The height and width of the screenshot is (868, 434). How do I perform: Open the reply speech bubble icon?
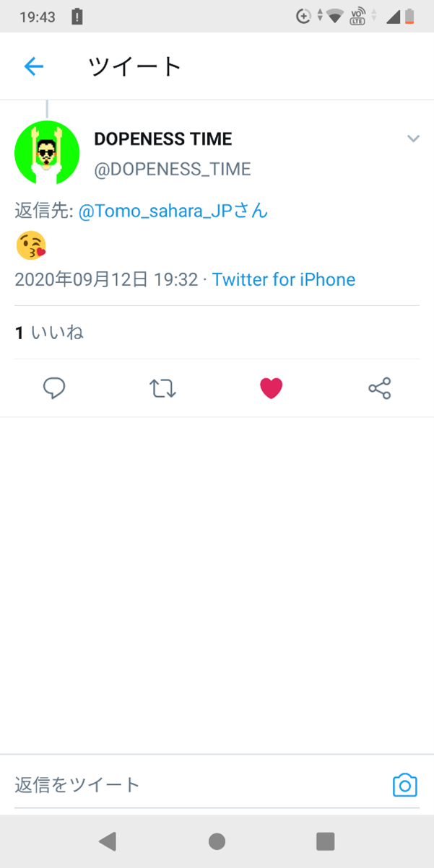click(54, 389)
